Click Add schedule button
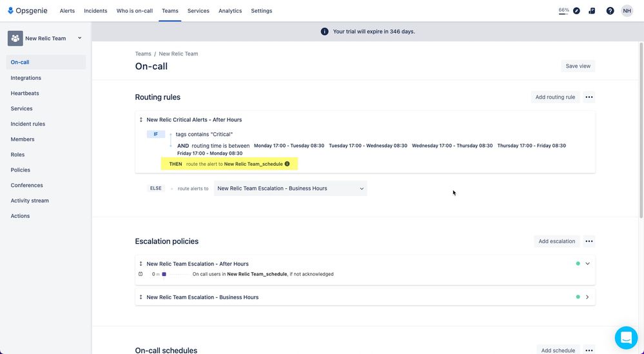The image size is (644, 354). [x=558, y=350]
